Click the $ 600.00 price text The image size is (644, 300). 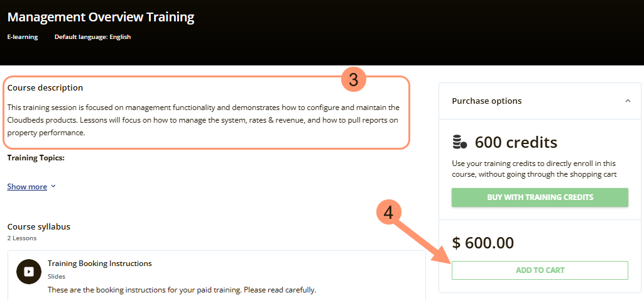[x=483, y=242]
